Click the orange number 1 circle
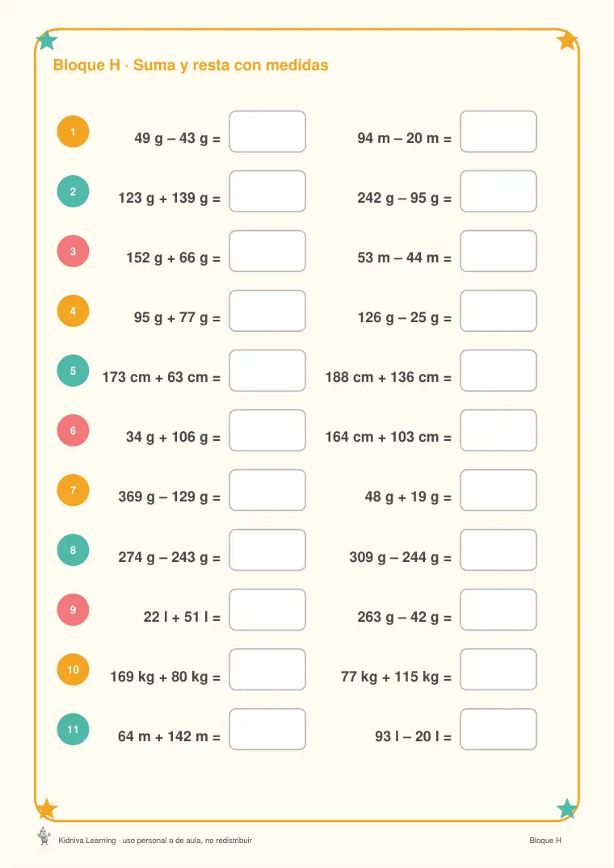Image resolution: width=614 pixels, height=868 pixels. (x=73, y=132)
